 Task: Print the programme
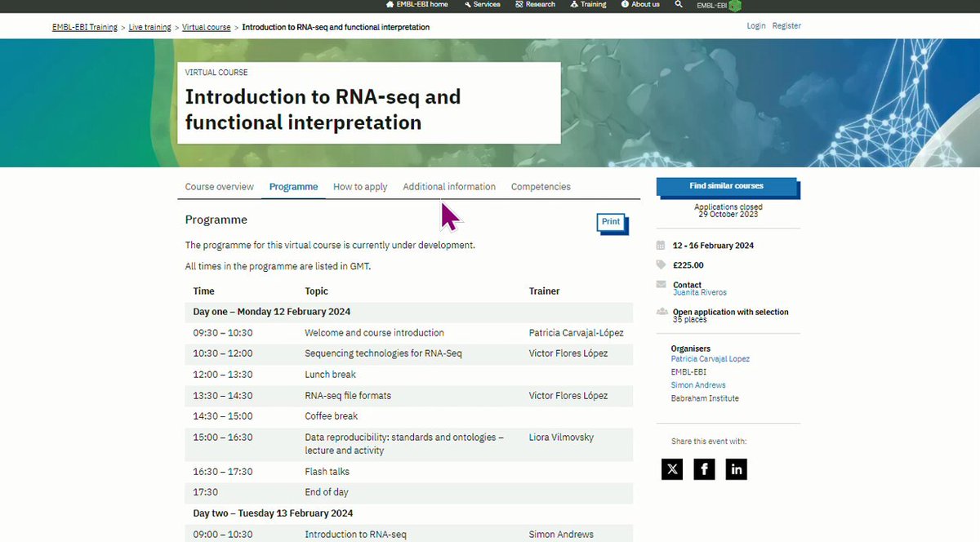click(x=611, y=222)
